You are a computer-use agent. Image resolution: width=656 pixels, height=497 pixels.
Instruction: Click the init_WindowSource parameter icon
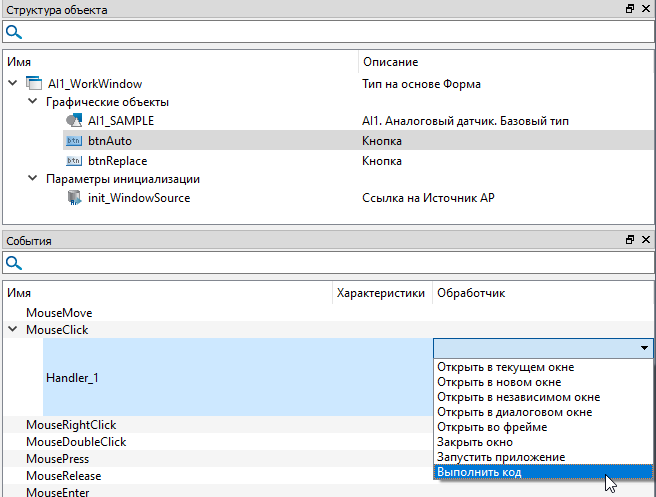pos(72,198)
